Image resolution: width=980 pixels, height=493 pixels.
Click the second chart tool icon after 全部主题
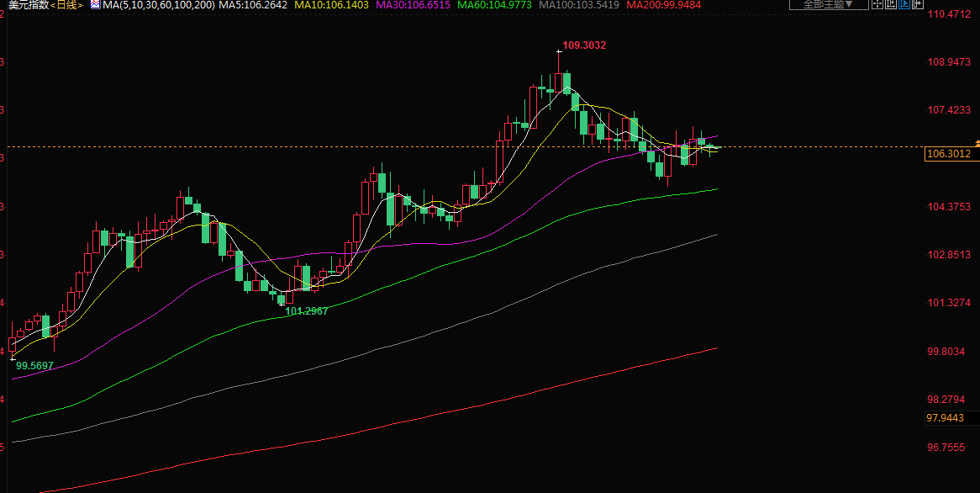coord(891,5)
